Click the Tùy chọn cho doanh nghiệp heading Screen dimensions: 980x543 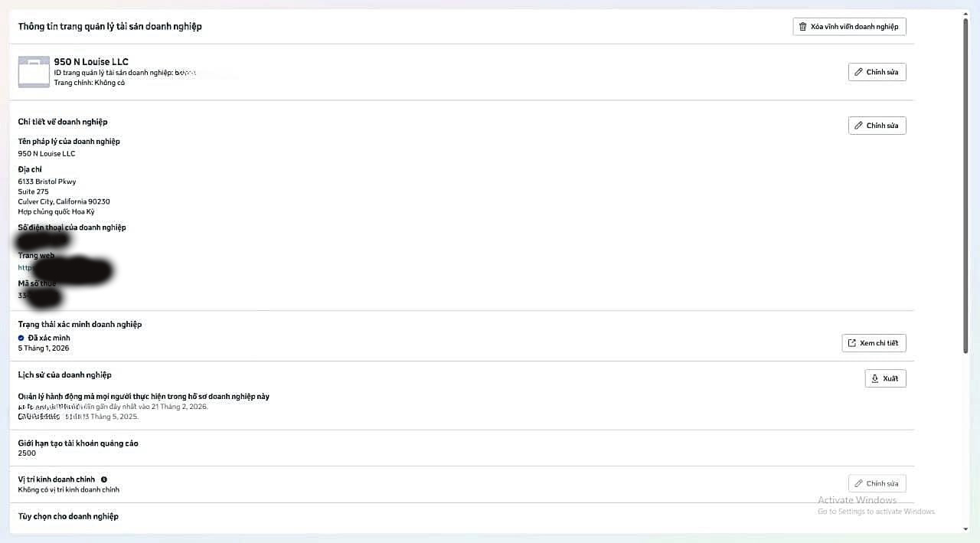68,516
